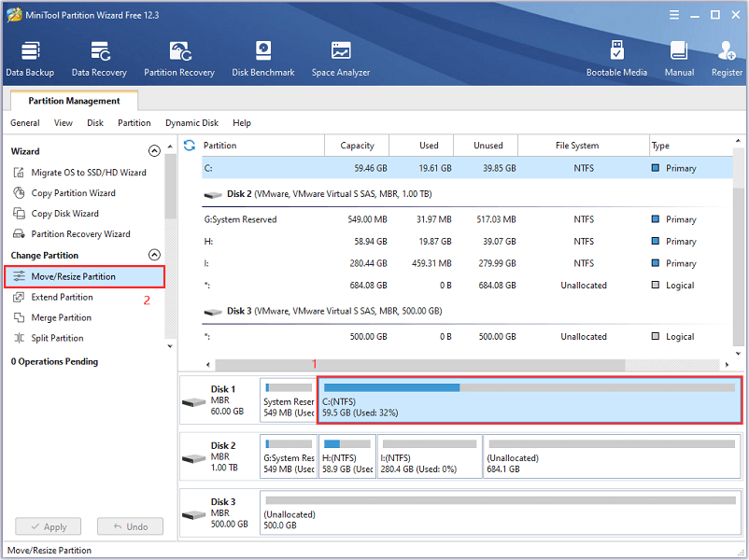Select the 684.1 GB Unallocated block
749x560 pixels.
click(x=612, y=456)
